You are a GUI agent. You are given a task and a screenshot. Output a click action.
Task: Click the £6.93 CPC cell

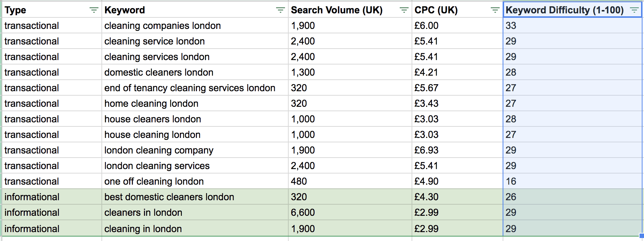pyautogui.click(x=426, y=150)
